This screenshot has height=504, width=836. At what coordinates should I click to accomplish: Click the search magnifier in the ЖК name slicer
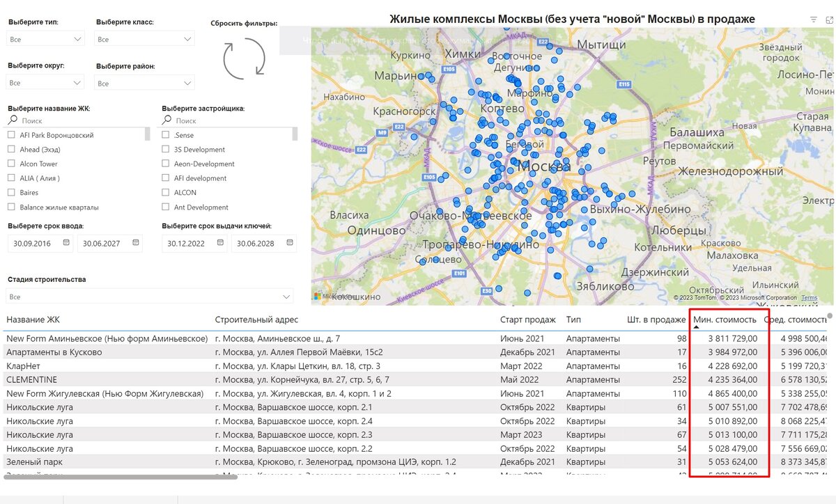click(x=14, y=120)
